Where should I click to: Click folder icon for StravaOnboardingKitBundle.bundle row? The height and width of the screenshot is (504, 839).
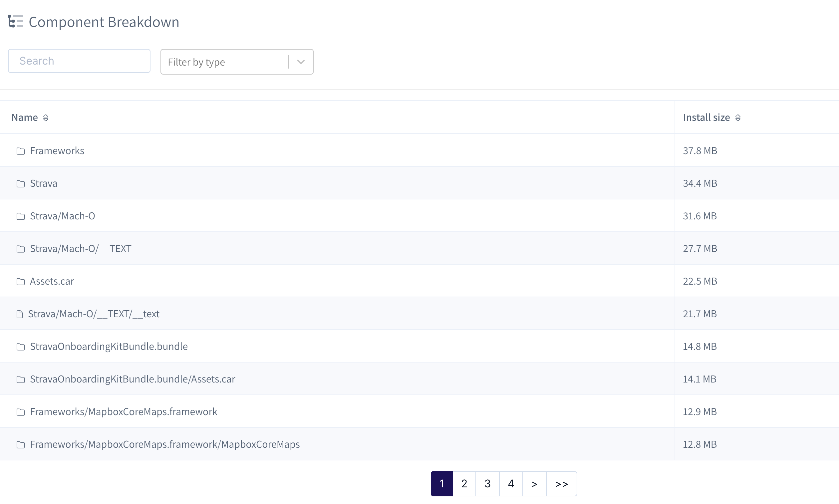tap(21, 347)
